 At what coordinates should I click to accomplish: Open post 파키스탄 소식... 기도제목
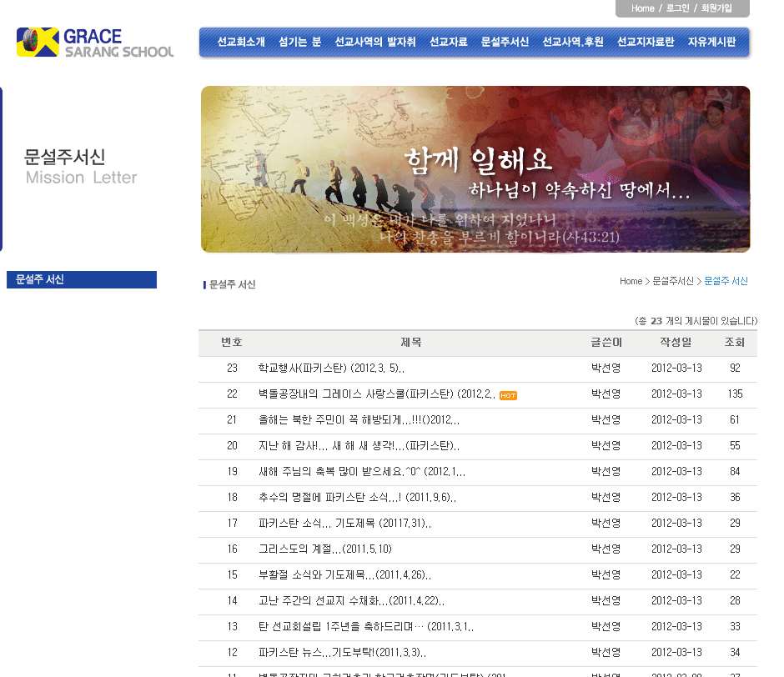pyautogui.click(x=344, y=524)
